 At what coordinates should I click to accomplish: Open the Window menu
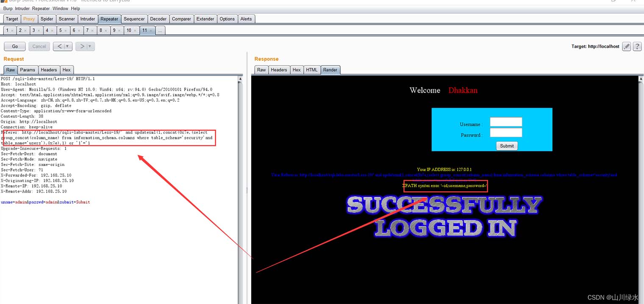[61, 8]
